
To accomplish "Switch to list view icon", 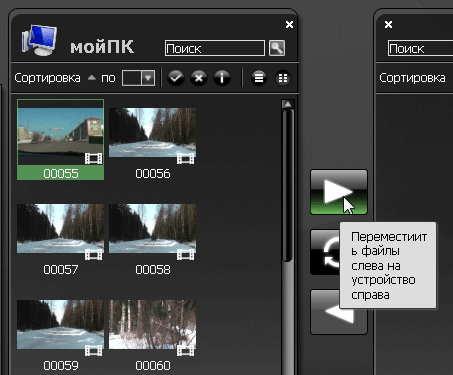I will coord(259,78).
